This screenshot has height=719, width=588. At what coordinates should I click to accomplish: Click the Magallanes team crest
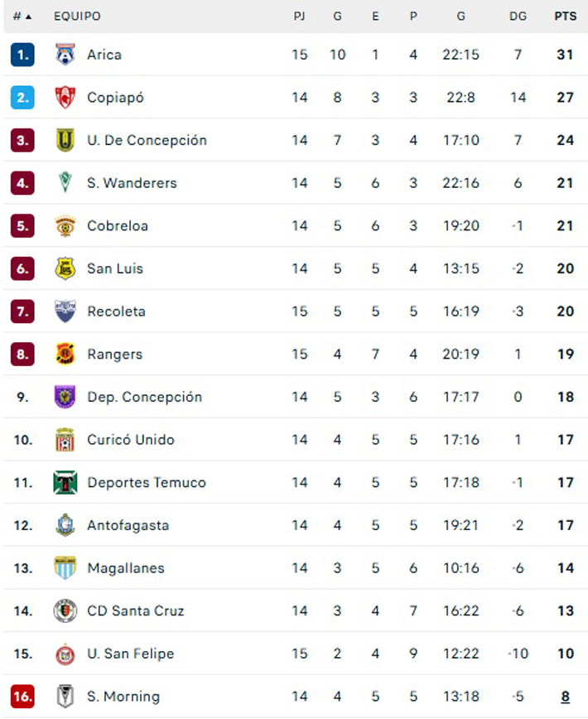pyautogui.click(x=65, y=568)
